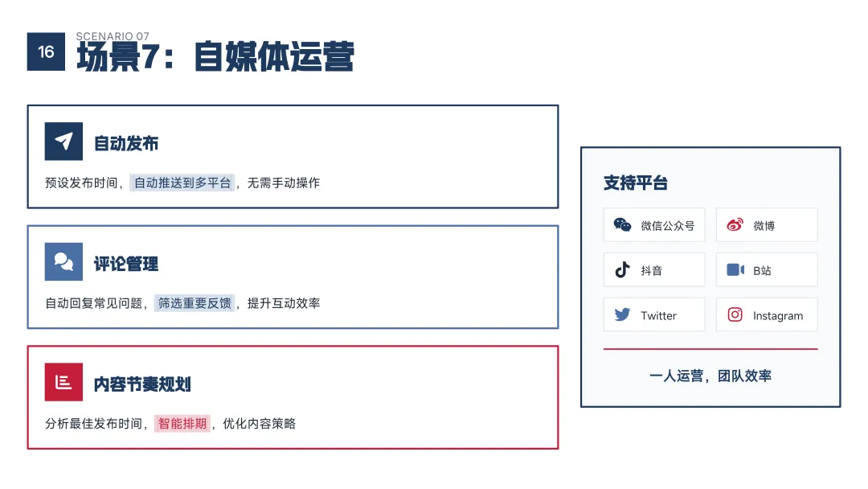Click the slide number 16 badge

point(46,51)
